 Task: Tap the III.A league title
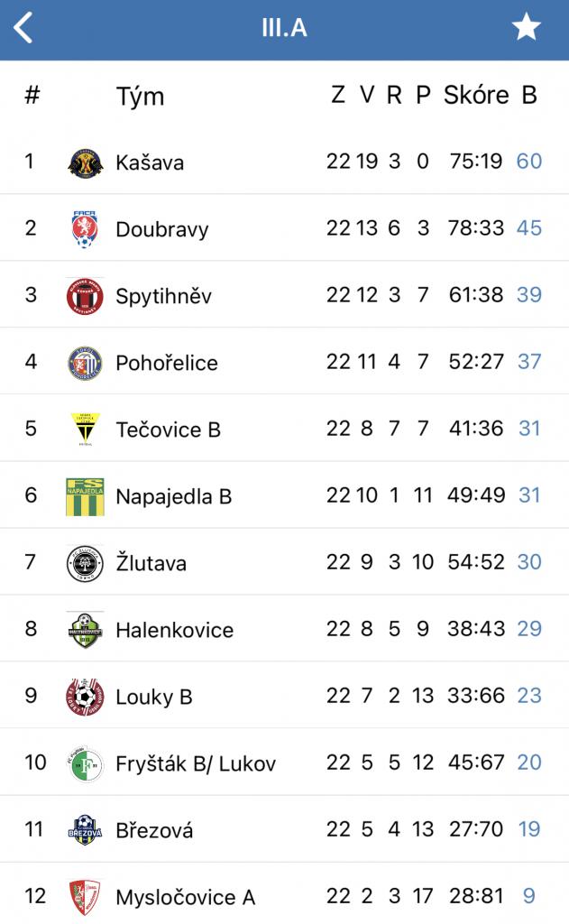284,28
